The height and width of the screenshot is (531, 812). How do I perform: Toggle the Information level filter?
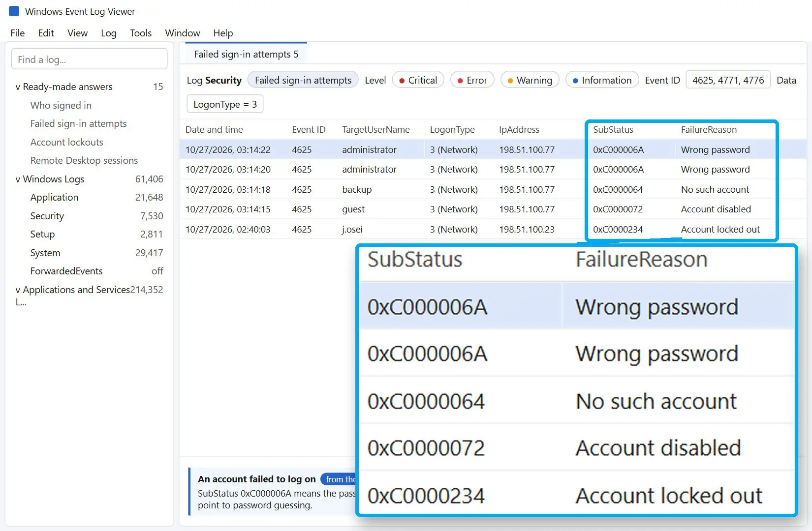coord(602,80)
